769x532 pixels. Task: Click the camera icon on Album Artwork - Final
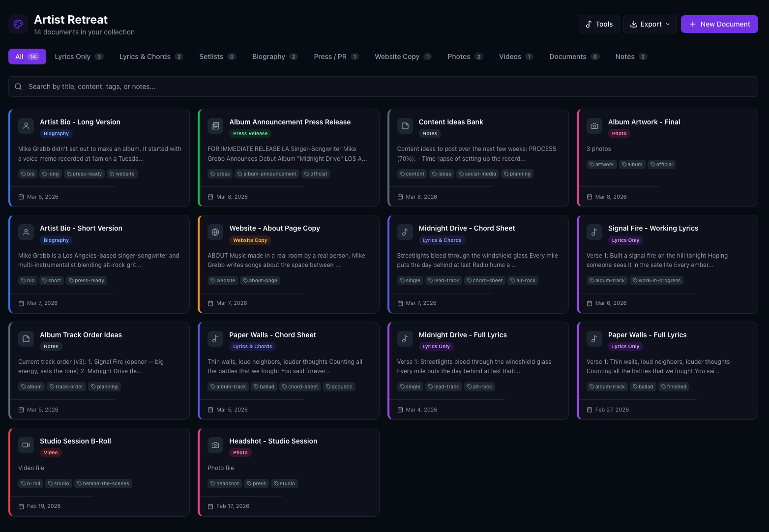coord(594,126)
